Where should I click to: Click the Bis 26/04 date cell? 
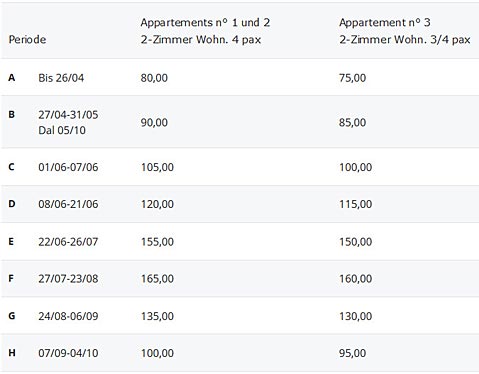[x=61, y=78]
